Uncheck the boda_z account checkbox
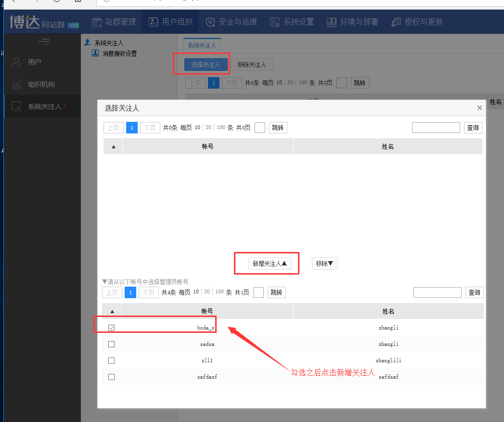The height and width of the screenshot is (422, 504). 112,328
